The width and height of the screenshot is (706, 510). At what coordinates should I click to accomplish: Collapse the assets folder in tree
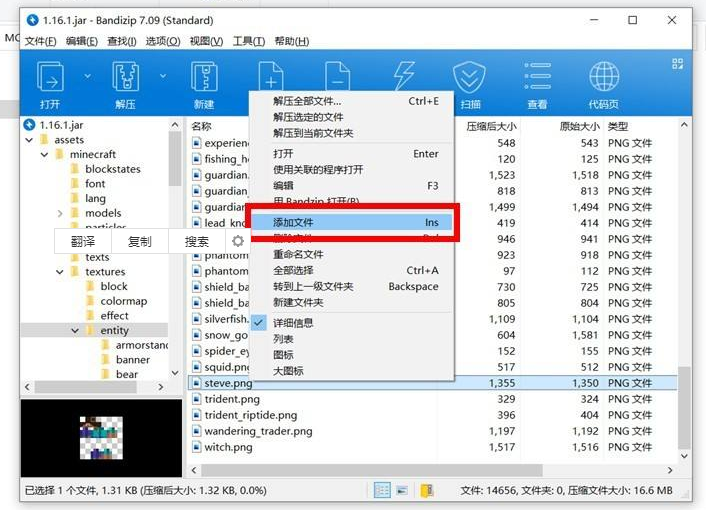pos(29,140)
